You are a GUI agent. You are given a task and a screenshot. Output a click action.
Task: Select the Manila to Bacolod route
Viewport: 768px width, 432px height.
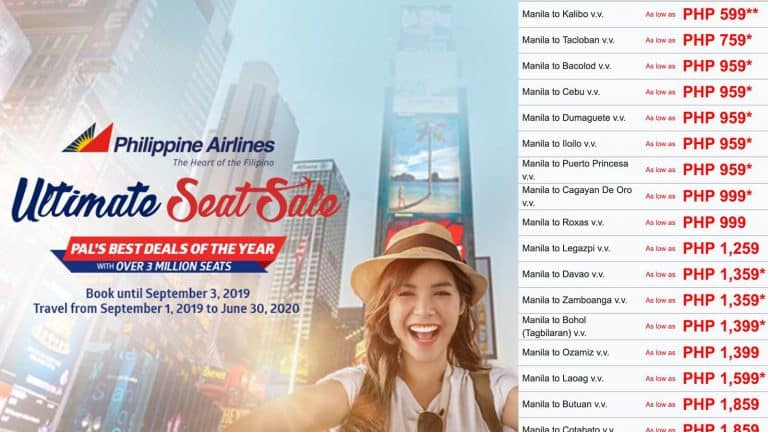click(x=566, y=66)
